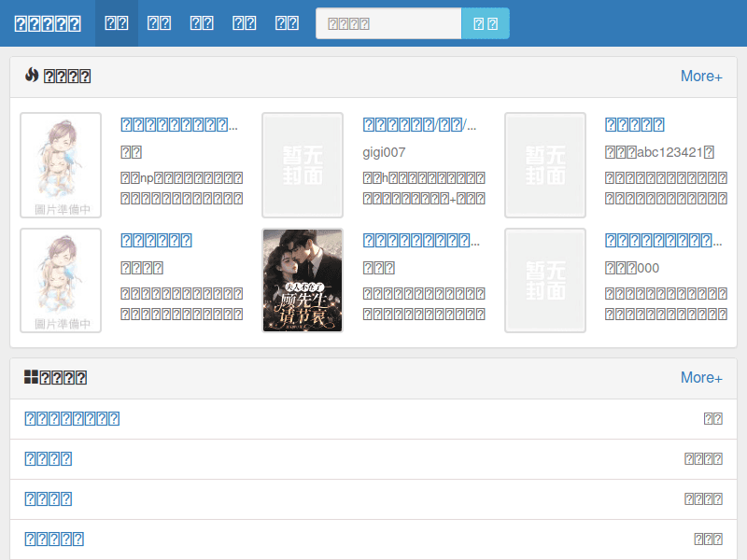Focus the search input field in navbar
747x560 pixels.
point(388,23)
